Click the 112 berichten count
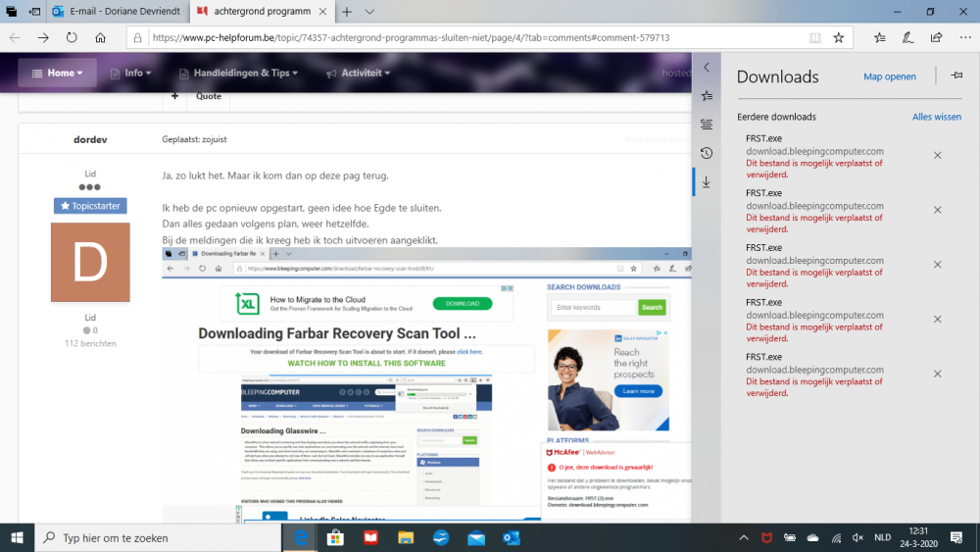The height and width of the screenshot is (552, 980). (90, 343)
